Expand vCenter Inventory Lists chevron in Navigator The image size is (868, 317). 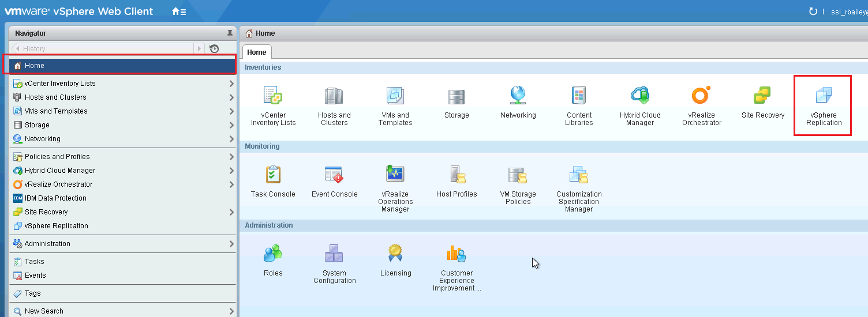(231, 84)
